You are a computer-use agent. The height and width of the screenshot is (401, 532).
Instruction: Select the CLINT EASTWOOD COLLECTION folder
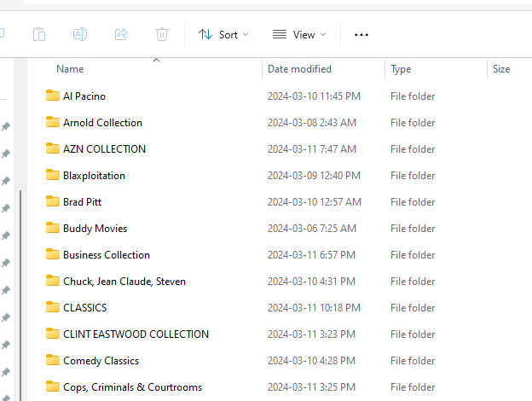point(136,334)
